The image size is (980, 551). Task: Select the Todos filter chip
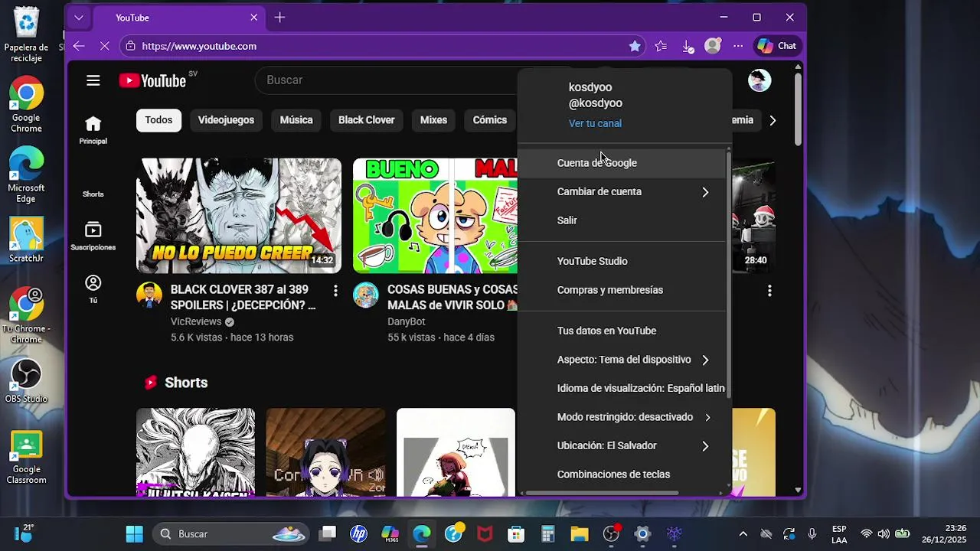coord(158,120)
